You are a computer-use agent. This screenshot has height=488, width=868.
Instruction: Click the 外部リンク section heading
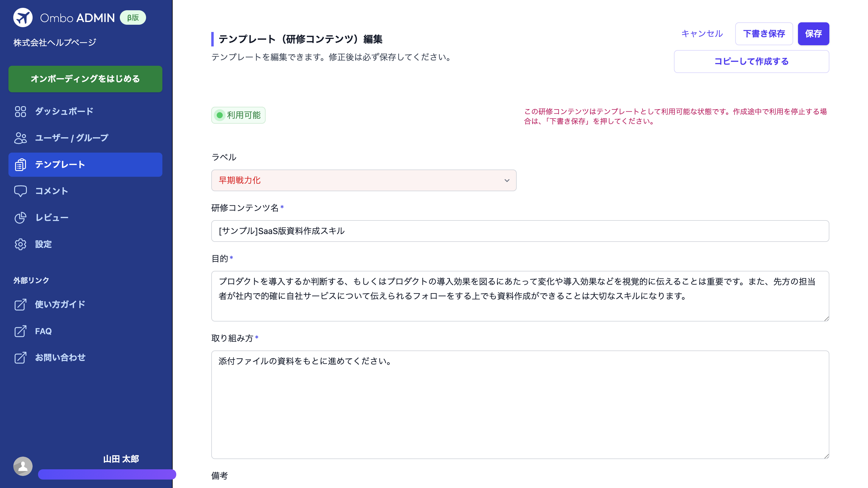tap(31, 280)
